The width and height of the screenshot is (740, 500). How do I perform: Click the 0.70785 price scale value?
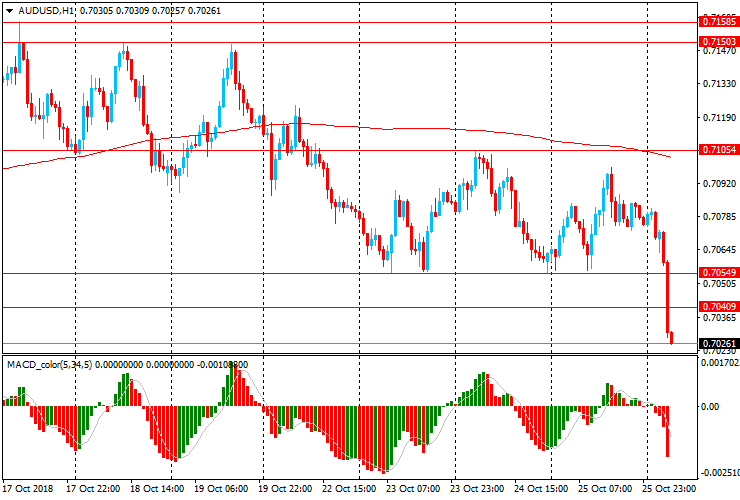pos(720,217)
